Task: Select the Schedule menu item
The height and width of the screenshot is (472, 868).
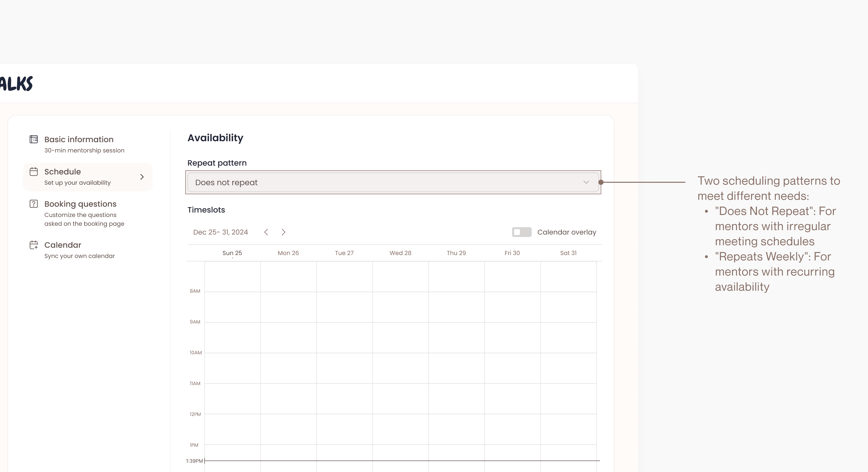Action: (88, 177)
